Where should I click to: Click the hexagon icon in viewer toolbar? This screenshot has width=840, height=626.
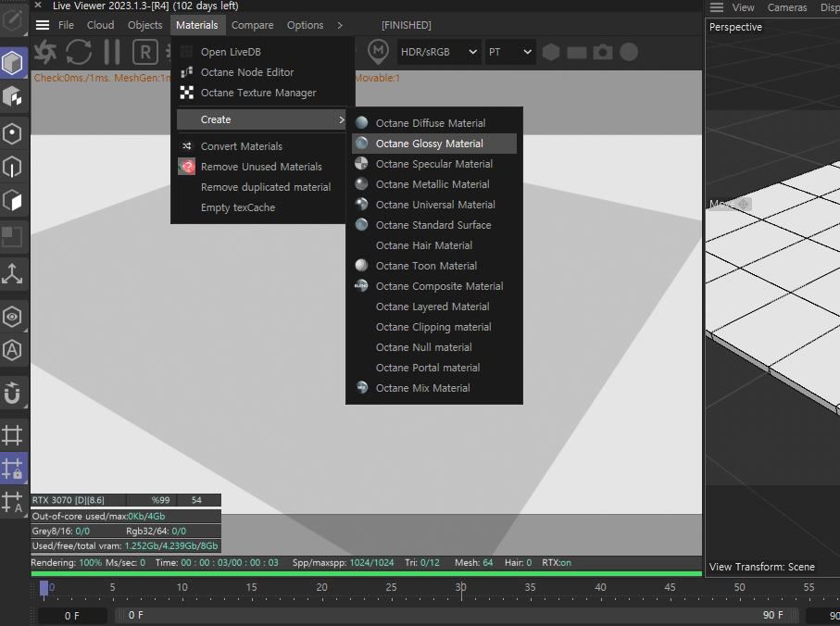551,52
